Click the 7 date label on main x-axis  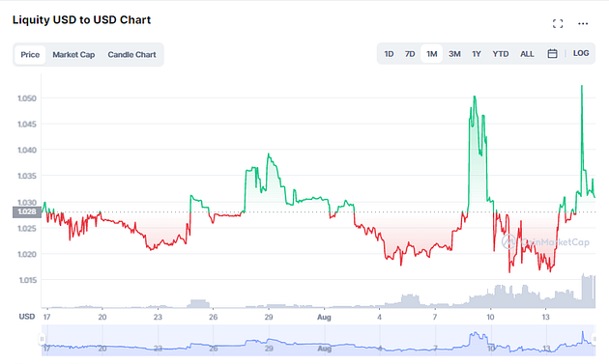click(435, 317)
